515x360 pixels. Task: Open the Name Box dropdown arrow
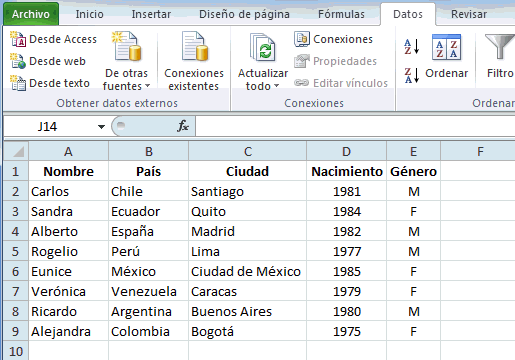(x=101, y=127)
